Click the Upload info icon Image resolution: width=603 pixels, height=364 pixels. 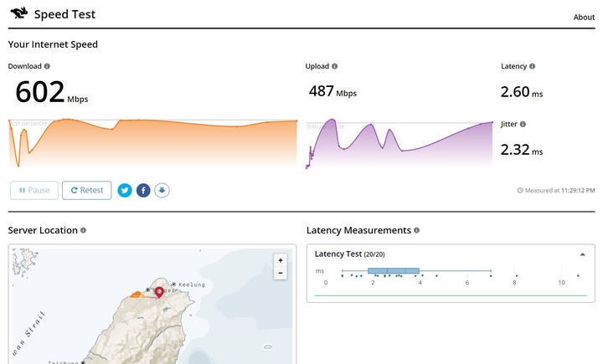pos(334,66)
